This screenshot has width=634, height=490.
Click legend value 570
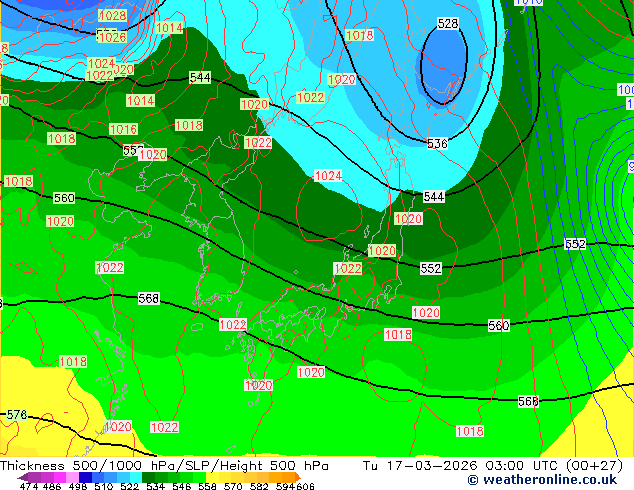coord(233,487)
